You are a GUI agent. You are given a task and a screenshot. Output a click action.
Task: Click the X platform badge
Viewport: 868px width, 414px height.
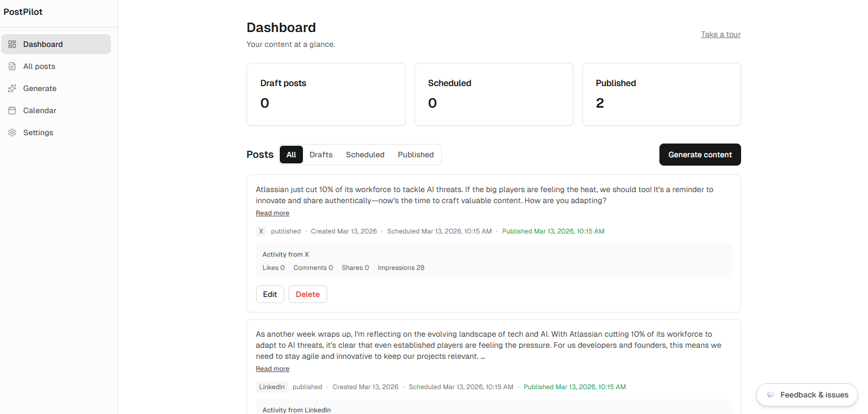(261, 231)
